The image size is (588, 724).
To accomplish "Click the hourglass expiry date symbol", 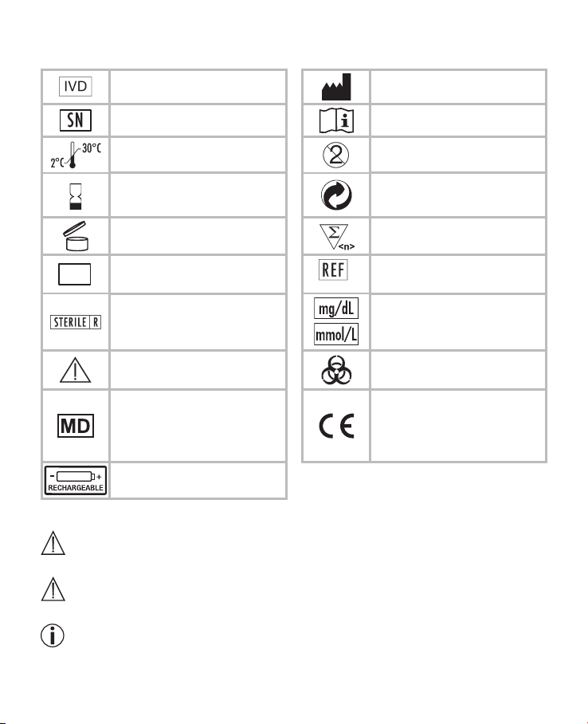I will point(75,196).
